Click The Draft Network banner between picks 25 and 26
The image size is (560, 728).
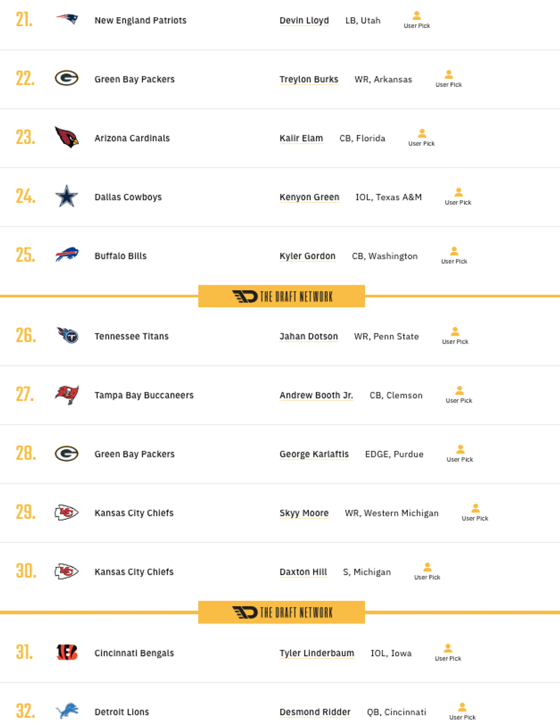coord(280,296)
